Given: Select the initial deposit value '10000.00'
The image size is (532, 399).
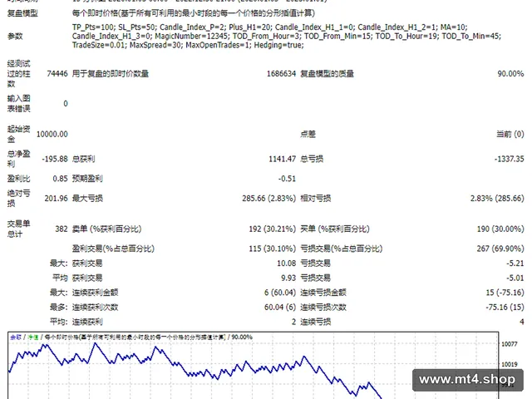Looking at the screenshot, I should coord(52,134).
